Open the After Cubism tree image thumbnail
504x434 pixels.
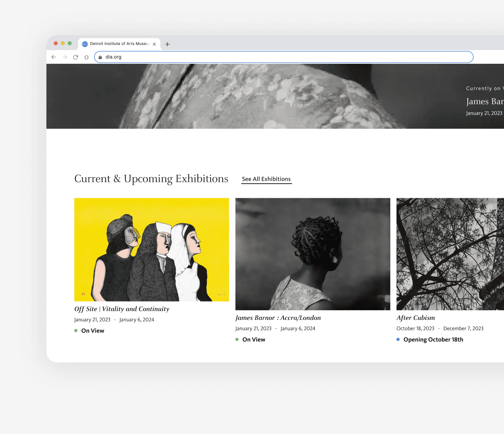click(450, 254)
